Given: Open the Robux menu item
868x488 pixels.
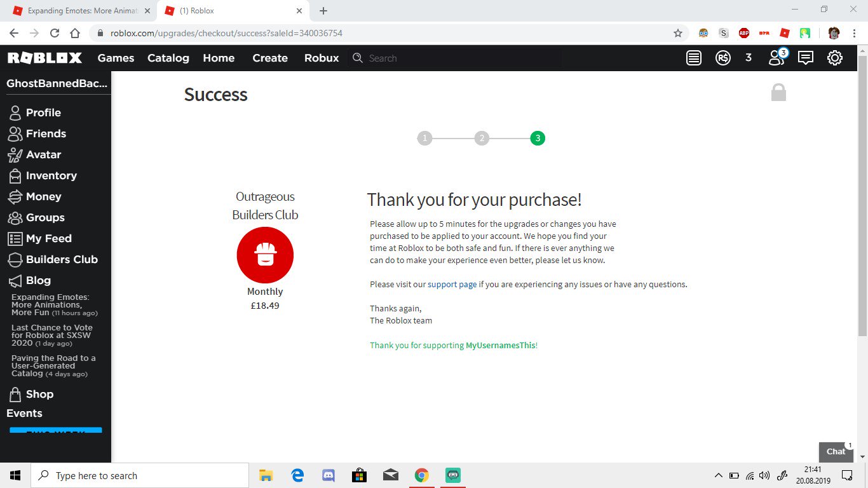Looking at the screenshot, I should pos(322,58).
